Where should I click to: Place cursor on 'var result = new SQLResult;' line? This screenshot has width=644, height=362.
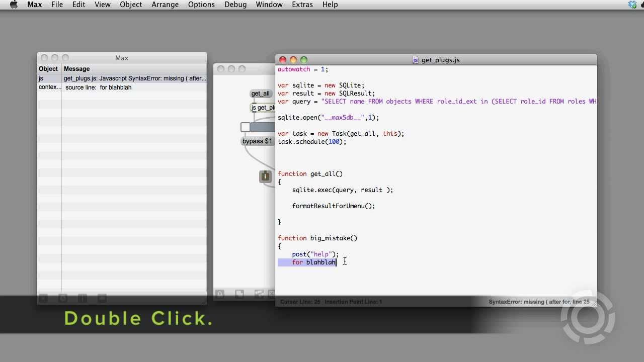pos(327,94)
